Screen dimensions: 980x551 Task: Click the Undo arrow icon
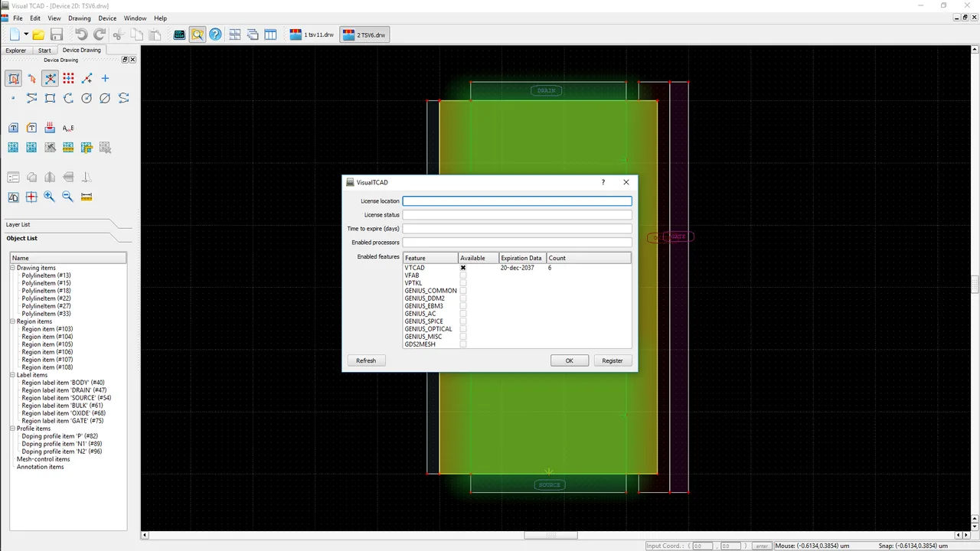tap(81, 34)
